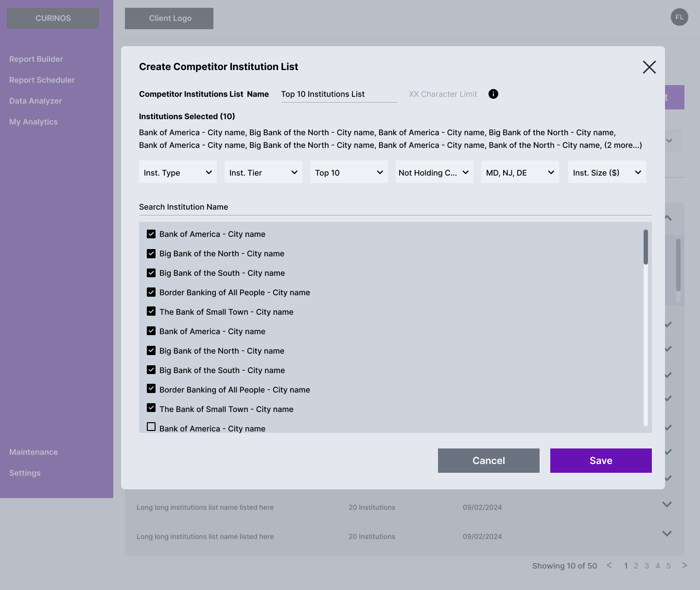Expand the Top 10 dropdown

pyautogui.click(x=349, y=172)
